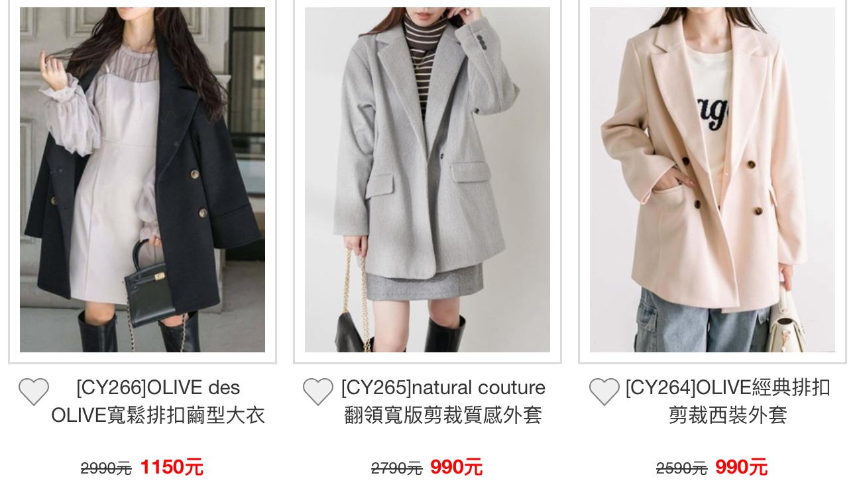Click heart icon beside CY265 natural couture
This screenshot has width=855, height=504.
coord(318,391)
